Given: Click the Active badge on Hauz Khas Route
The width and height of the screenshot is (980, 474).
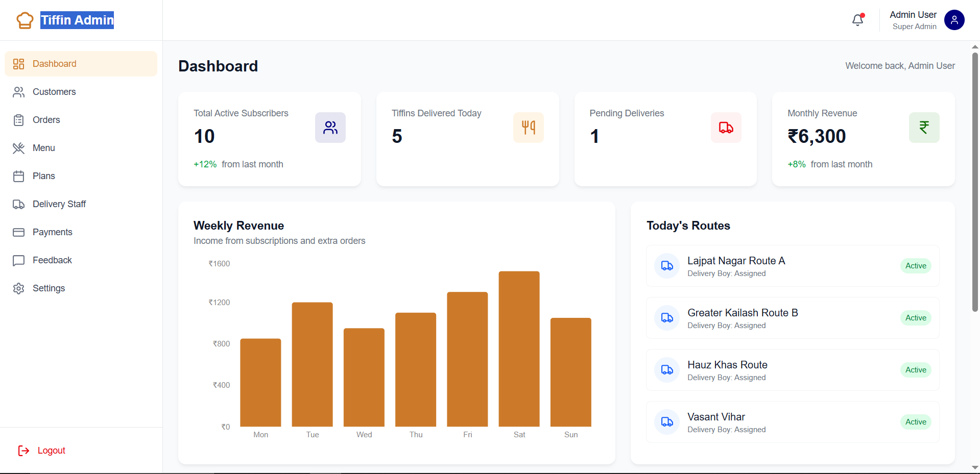Looking at the screenshot, I should coord(915,370).
